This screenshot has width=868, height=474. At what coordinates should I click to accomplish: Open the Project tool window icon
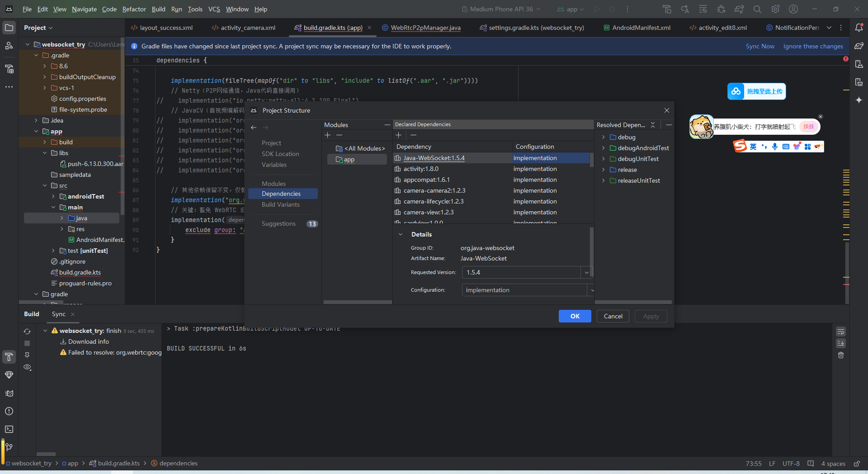coord(9,28)
